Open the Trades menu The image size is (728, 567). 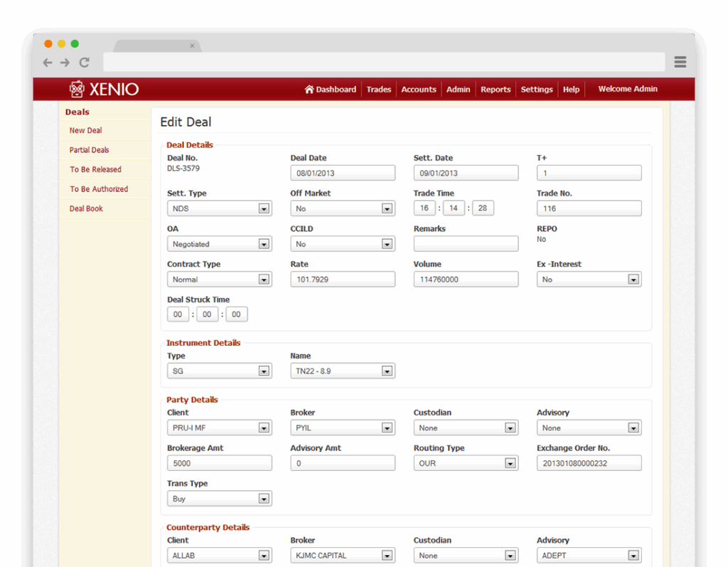pos(379,89)
